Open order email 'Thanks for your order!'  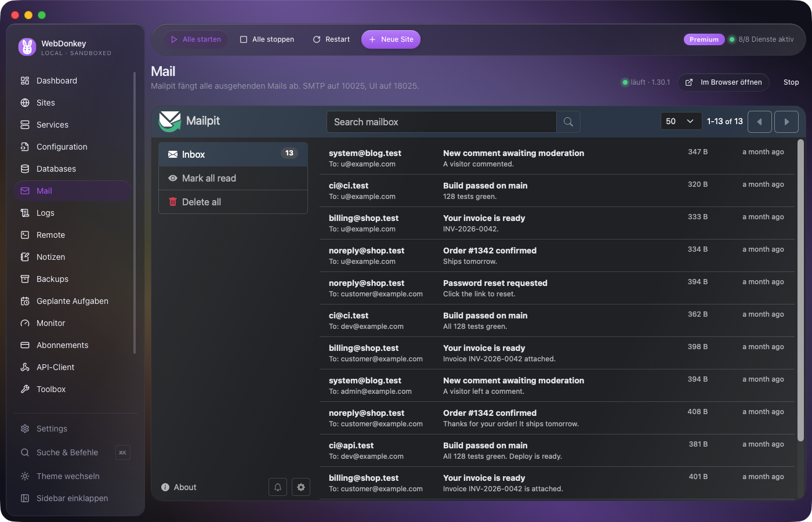pyautogui.click(x=558, y=418)
